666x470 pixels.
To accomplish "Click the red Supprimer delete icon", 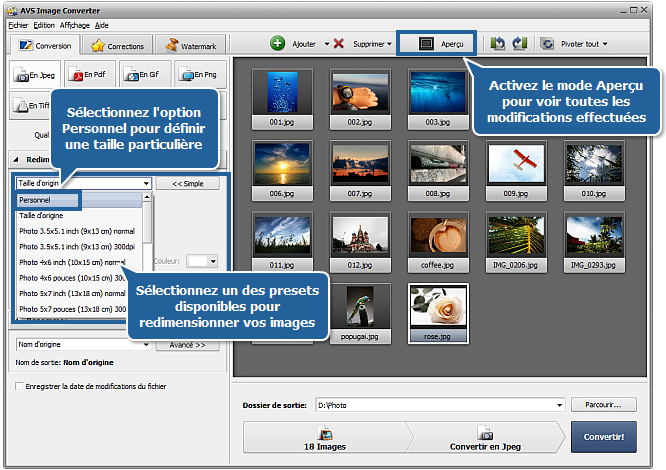I will [x=339, y=44].
